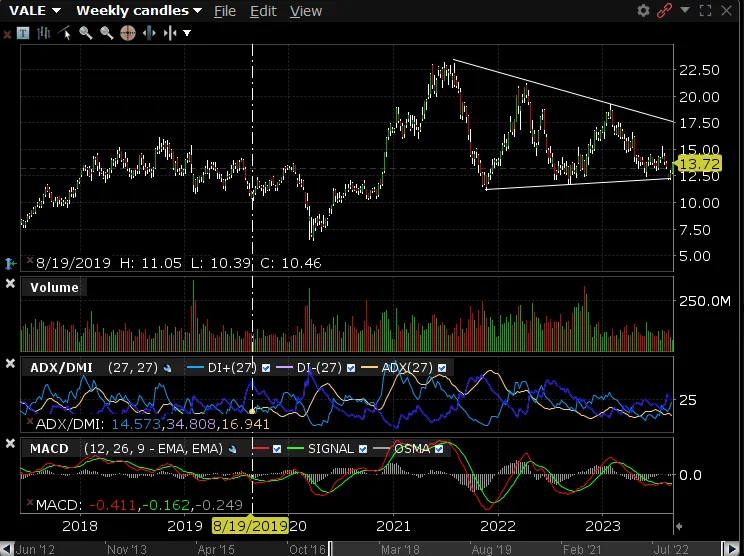Click the 13.72 current price label
The height and width of the screenshot is (556, 744).
pos(699,164)
